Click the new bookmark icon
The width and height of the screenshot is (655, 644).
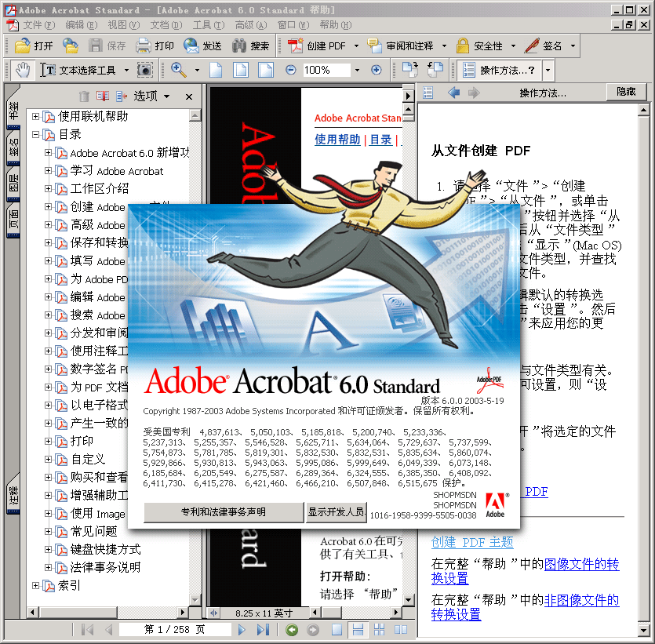coord(103,96)
